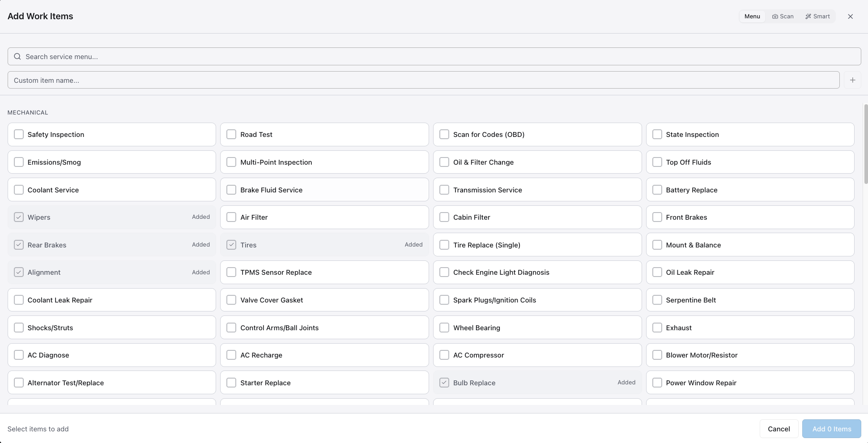This screenshot has width=868, height=443.
Task: Check the Cabin Filter box
Action: point(444,217)
